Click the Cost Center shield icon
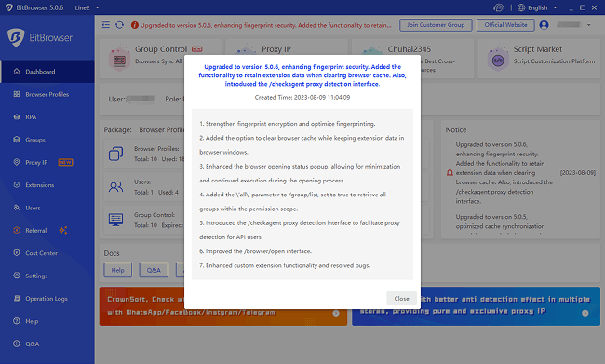605x364 pixels. tap(17, 253)
